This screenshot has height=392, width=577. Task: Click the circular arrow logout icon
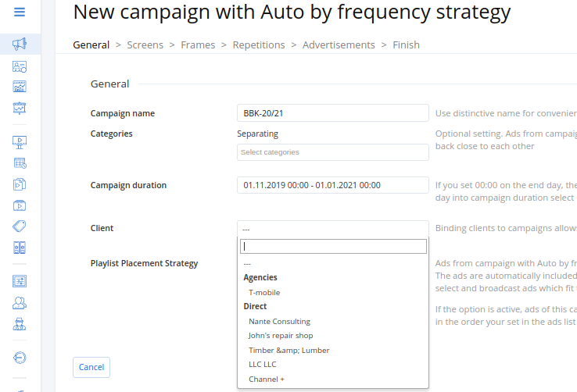(20, 357)
